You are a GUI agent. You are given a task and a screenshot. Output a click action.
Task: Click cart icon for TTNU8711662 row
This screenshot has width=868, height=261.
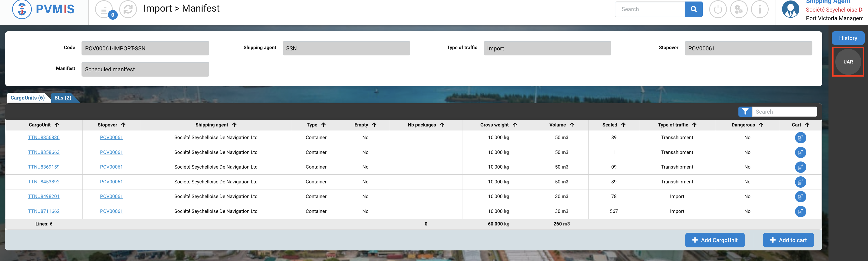(x=800, y=211)
